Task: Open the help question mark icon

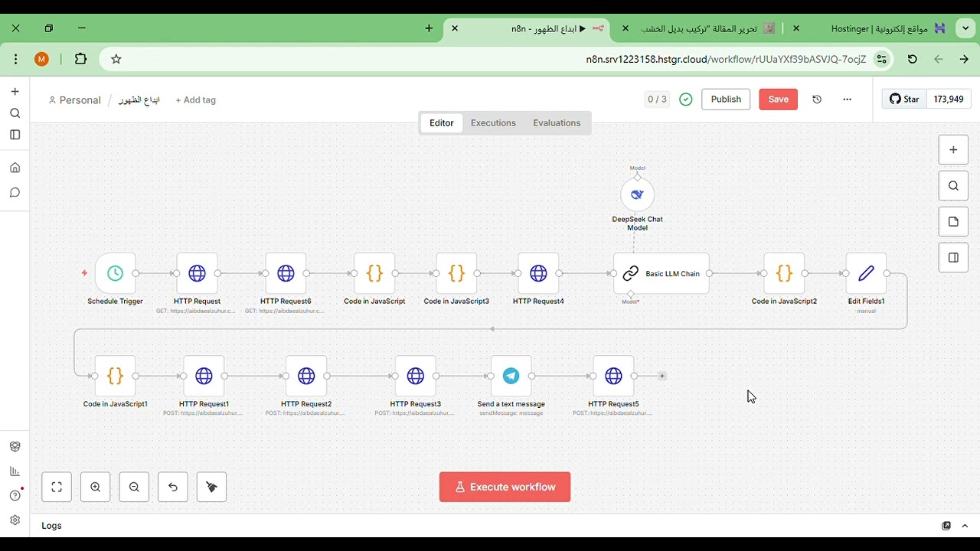Action: click(15, 496)
